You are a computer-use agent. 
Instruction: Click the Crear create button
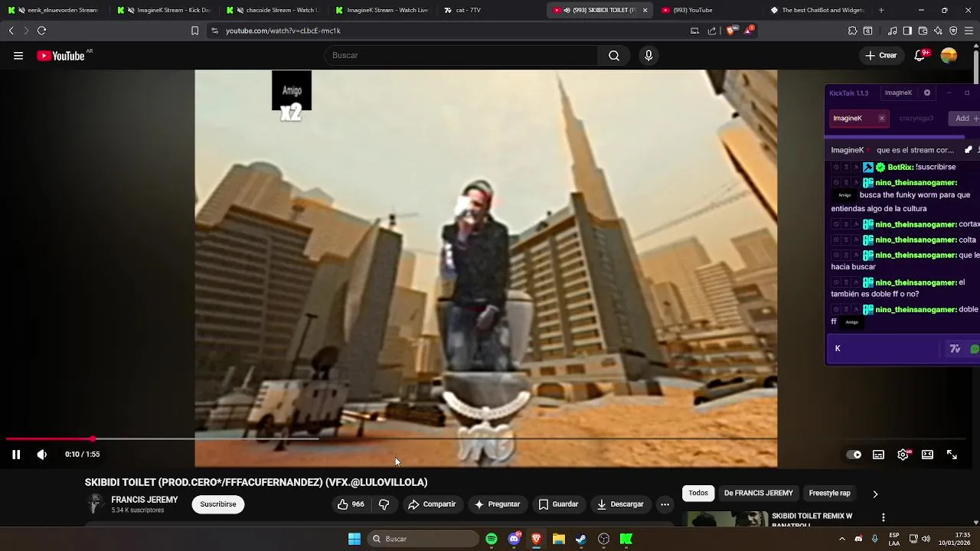point(881,55)
